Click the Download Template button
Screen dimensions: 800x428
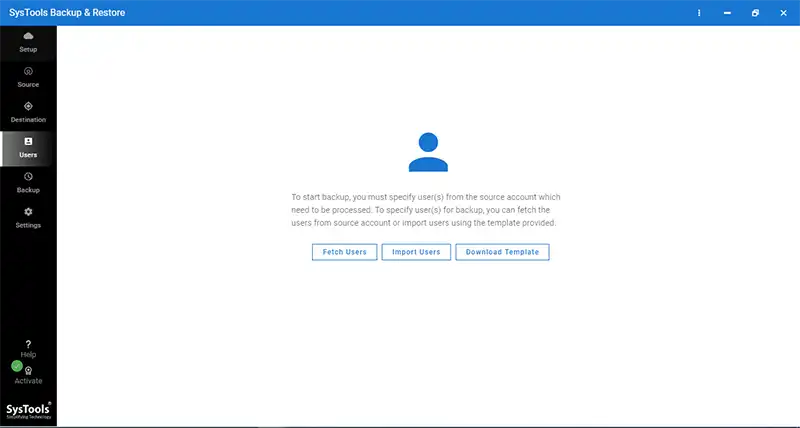[x=502, y=252]
